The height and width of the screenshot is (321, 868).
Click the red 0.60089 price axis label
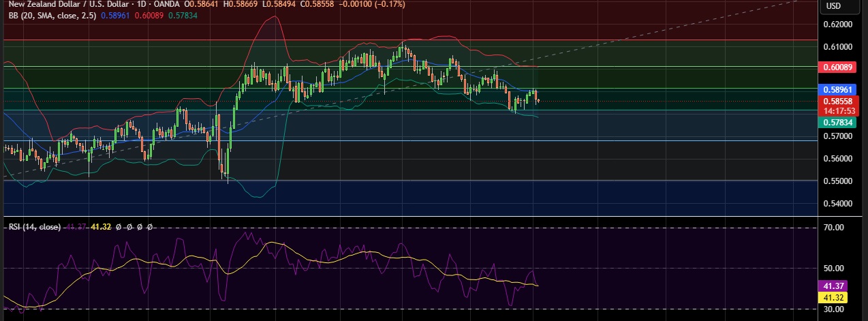[838, 67]
